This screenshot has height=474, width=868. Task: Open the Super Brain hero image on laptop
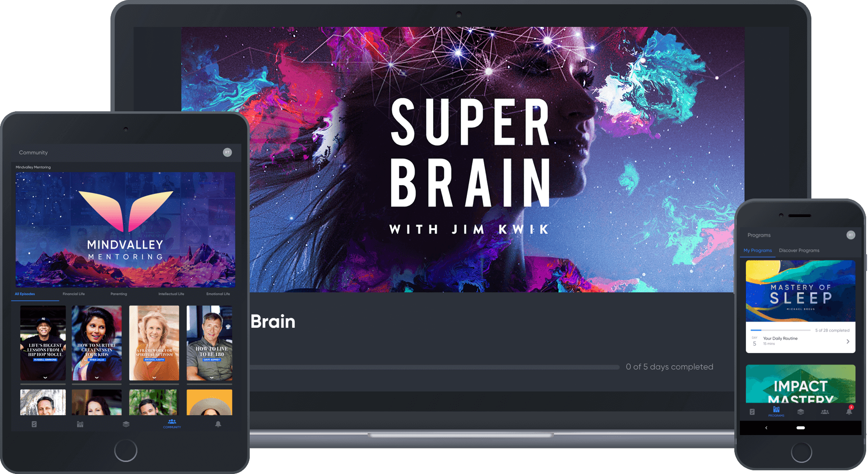pos(463,160)
